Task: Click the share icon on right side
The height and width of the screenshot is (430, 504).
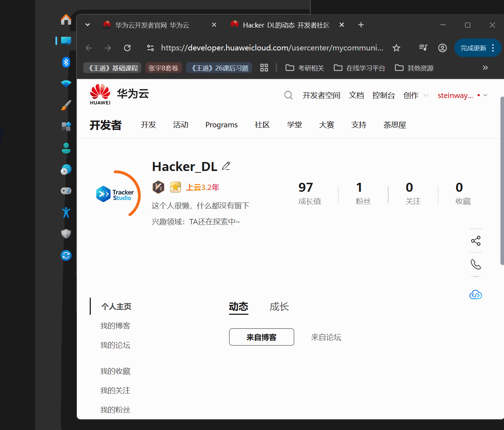Action: coord(476,241)
